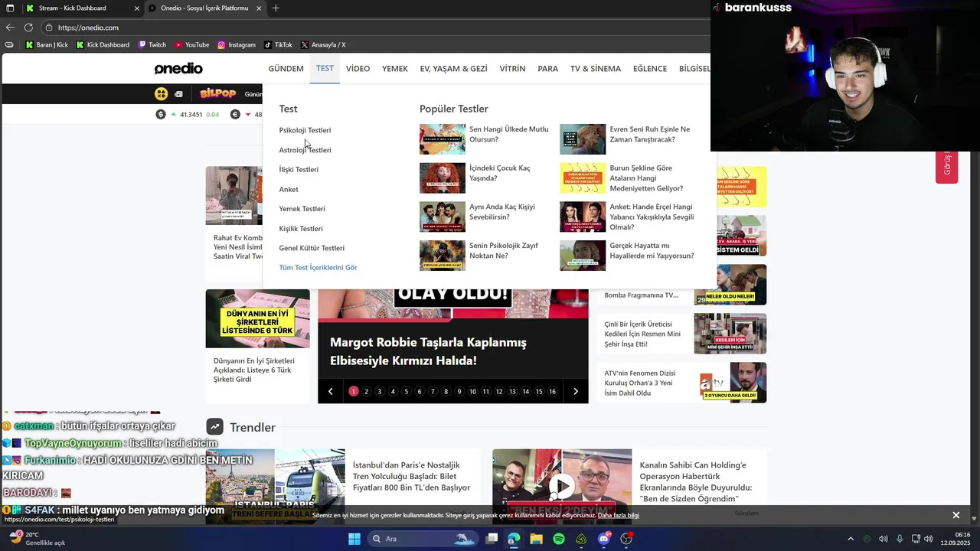
Task: Open Yemek Testleri link
Action: 302,208
